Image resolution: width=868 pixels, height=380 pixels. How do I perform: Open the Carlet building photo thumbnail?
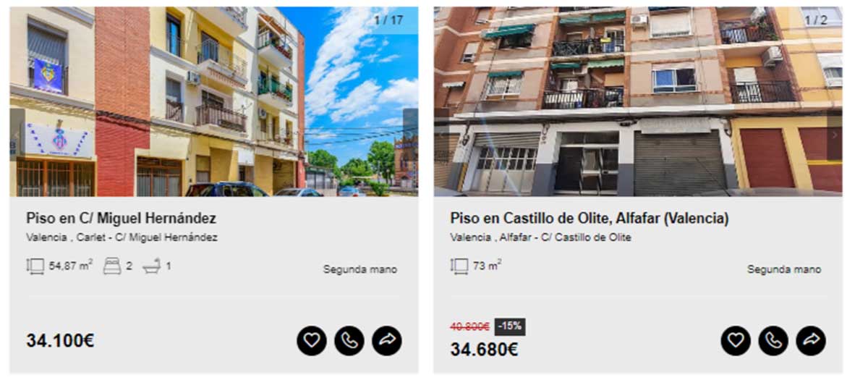tap(214, 101)
